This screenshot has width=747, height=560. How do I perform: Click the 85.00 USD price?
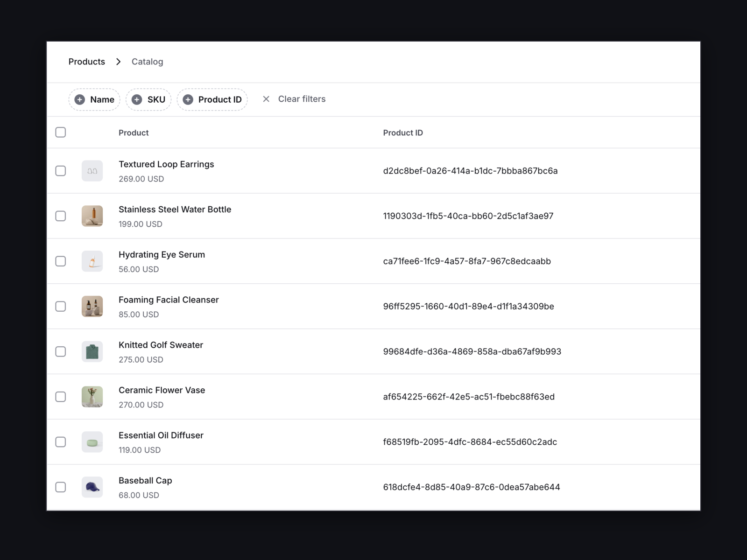139,315
